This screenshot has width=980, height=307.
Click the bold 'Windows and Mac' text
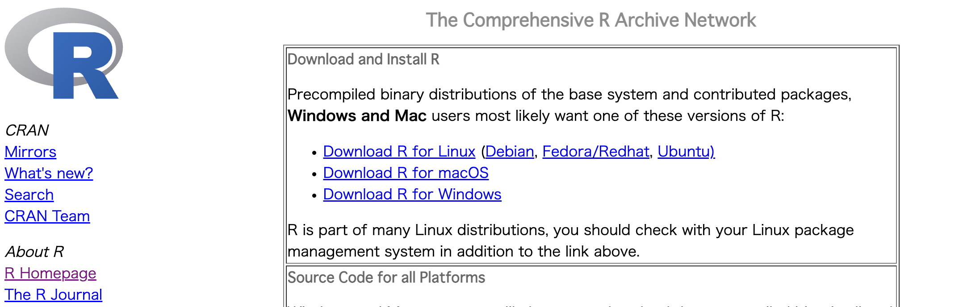click(357, 116)
